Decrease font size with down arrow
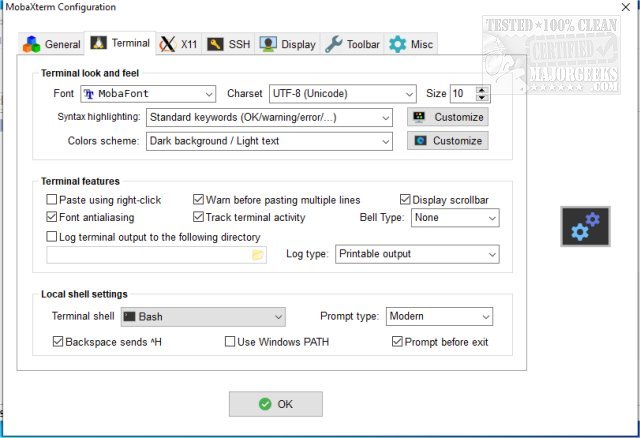 pyautogui.click(x=482, y=98)
